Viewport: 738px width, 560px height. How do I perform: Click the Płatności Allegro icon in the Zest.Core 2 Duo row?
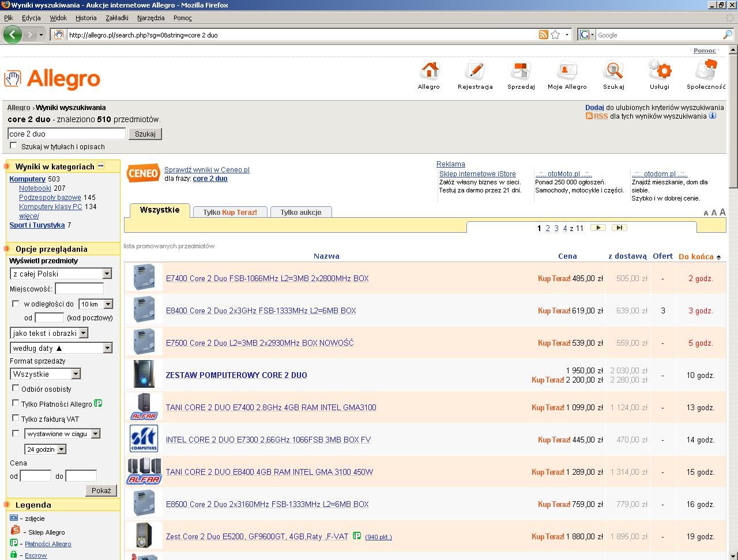click(357, 536)
